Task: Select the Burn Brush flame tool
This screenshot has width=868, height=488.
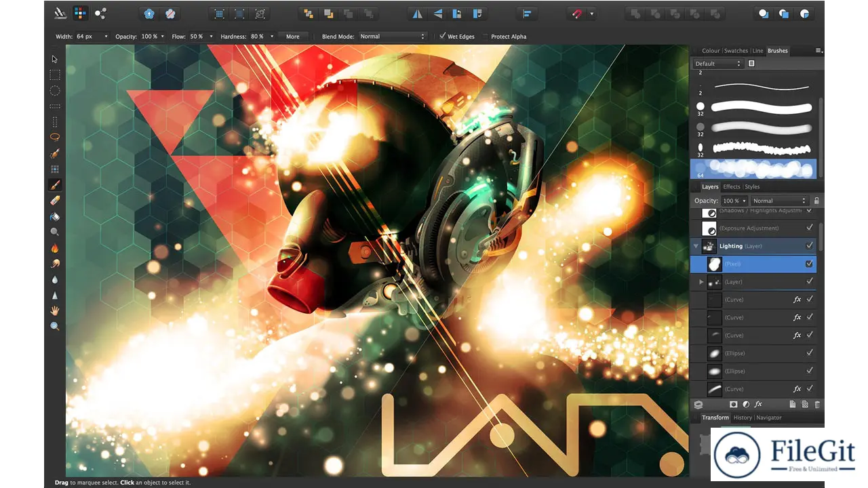Action: coord(55,249)
